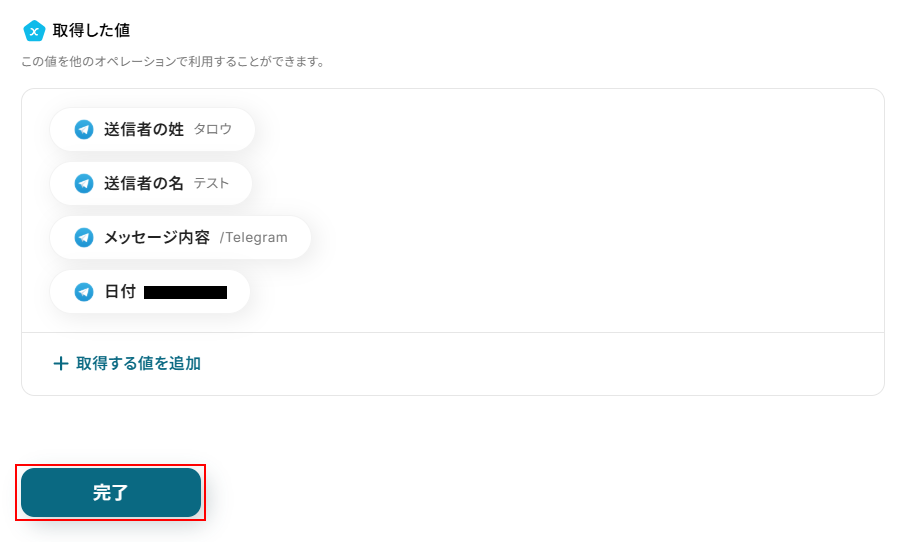
Task: Click the Telegram icon beside 送信者の名
Action: click(x=84, y=183)
